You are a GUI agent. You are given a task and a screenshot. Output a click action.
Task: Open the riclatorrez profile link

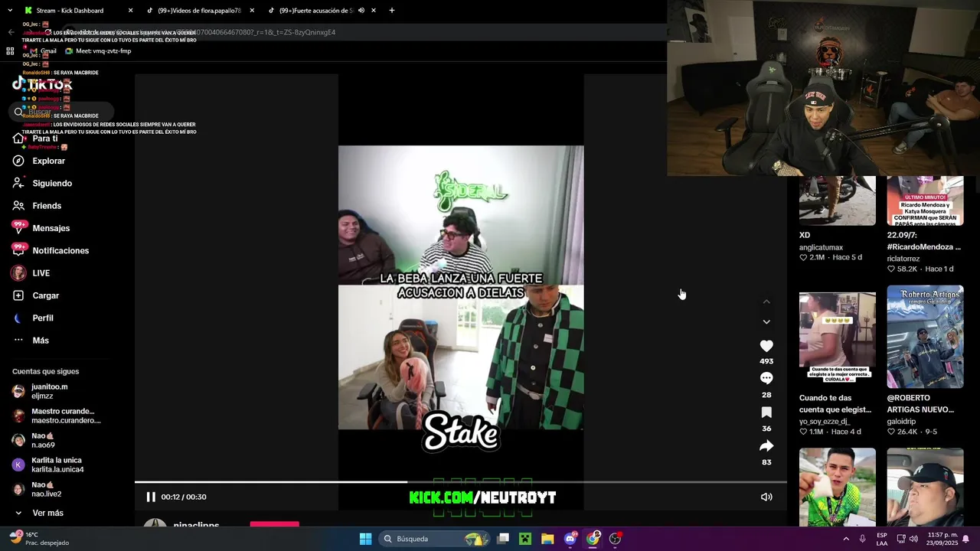(903, 259)
